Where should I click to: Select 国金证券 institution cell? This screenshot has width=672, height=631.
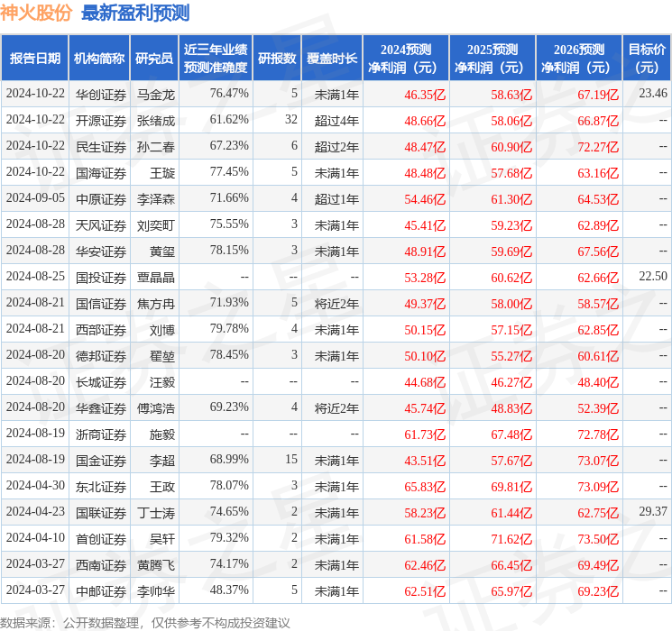point(101,460)
